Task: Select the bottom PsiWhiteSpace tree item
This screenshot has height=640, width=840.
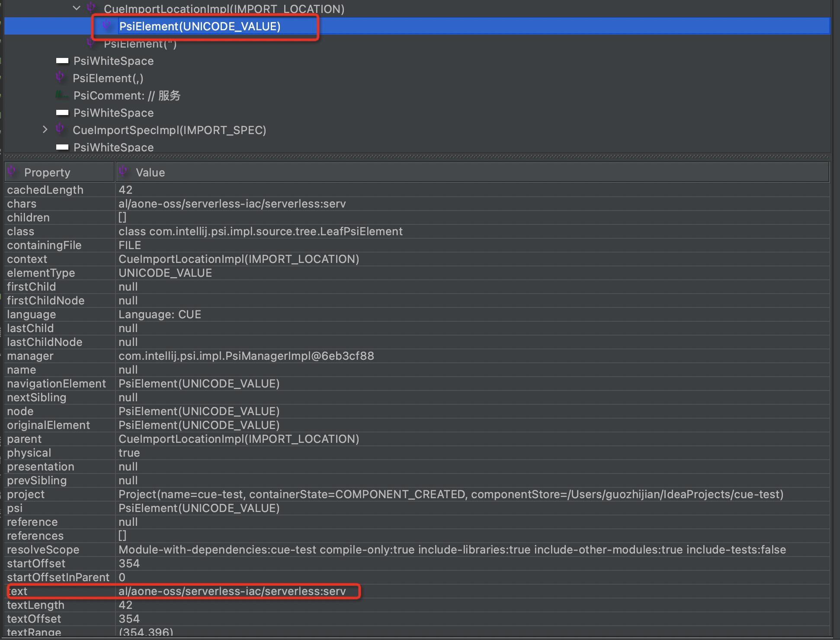Action: click(113, 147)
